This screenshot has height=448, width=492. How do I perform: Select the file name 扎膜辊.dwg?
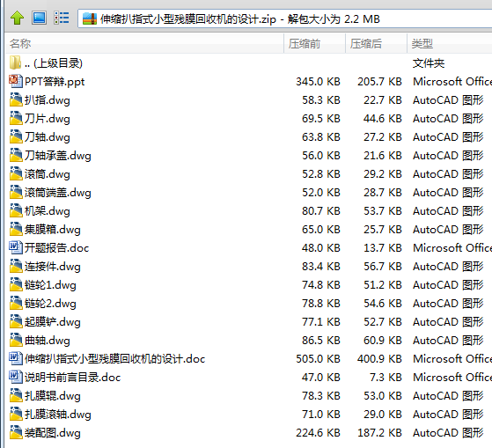(x=53, y=396)
